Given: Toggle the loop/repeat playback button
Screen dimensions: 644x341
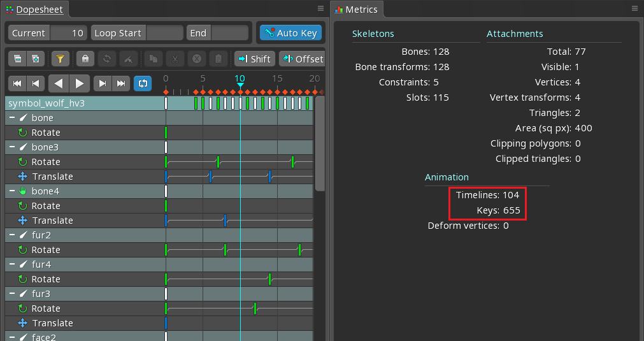Looking at the screenshot, I should pos(142,83).
